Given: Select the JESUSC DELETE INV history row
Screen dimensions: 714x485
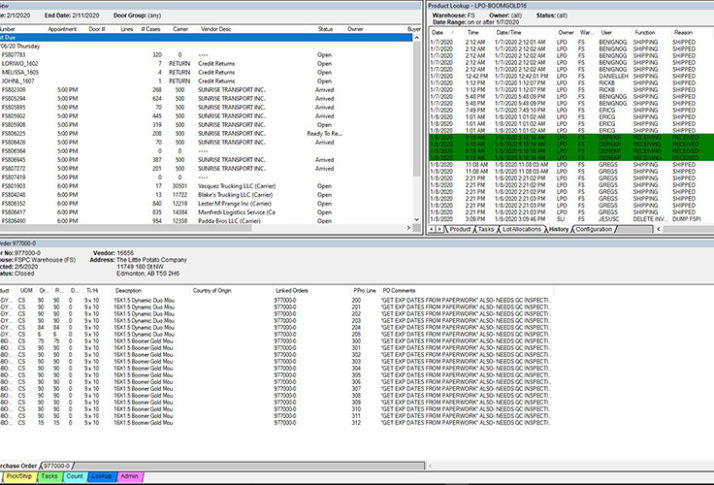Looking at the screenshot, I should 571,219.
